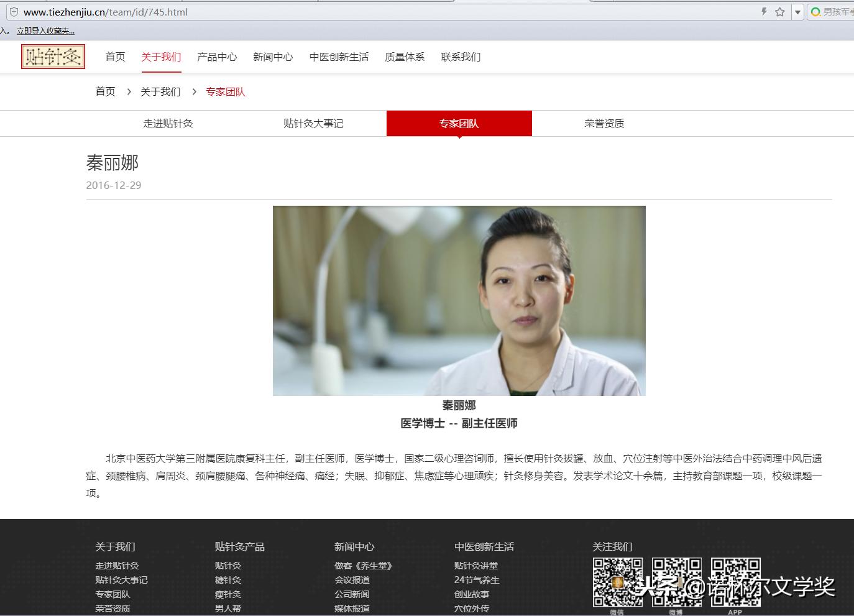Click the 贴针灸 site logo

pos(52,56)
